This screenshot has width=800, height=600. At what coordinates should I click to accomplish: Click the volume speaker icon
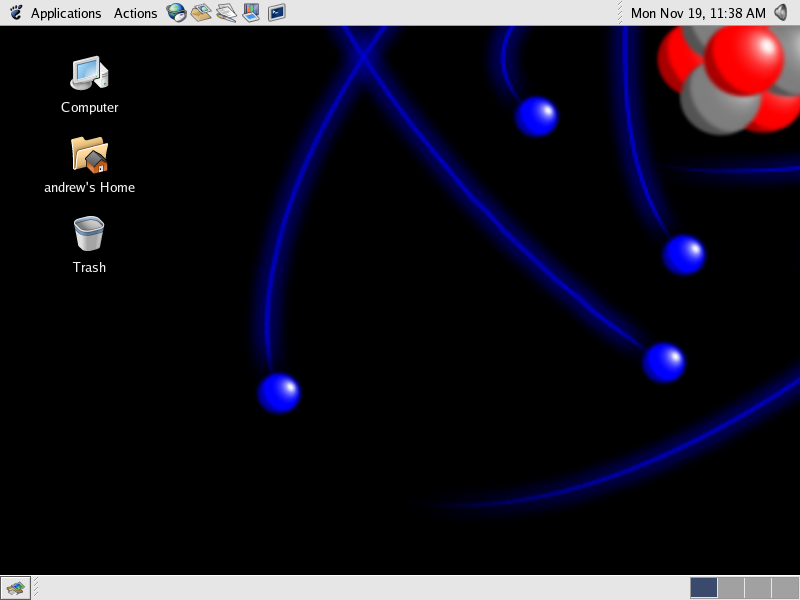(781, 13)
